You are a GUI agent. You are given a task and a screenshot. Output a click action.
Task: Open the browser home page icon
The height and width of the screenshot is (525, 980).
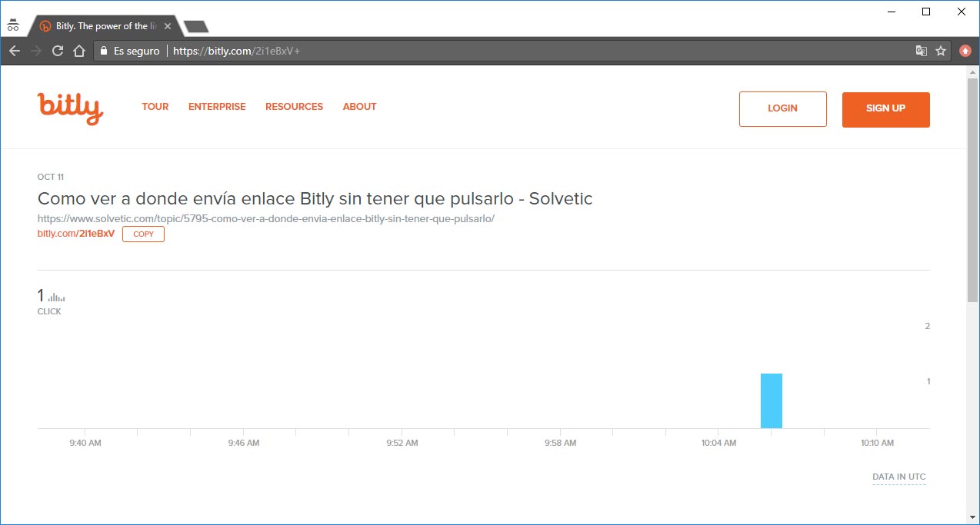tap(78, 52)
